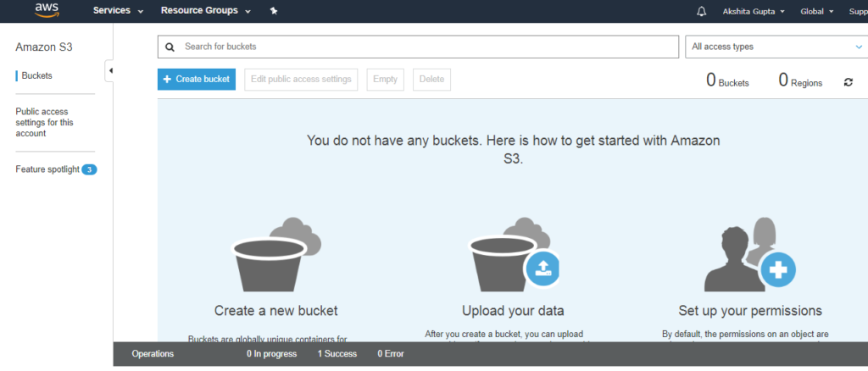The height and width of the screenshot is (371, 868).
Task: Click the refresh buckets icon
Action: pos(848,82)
